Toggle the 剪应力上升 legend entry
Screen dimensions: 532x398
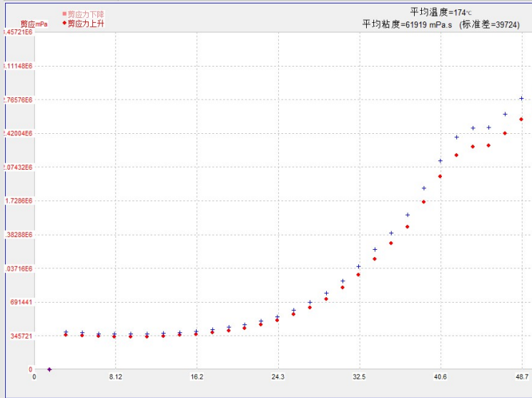point(86,24)
